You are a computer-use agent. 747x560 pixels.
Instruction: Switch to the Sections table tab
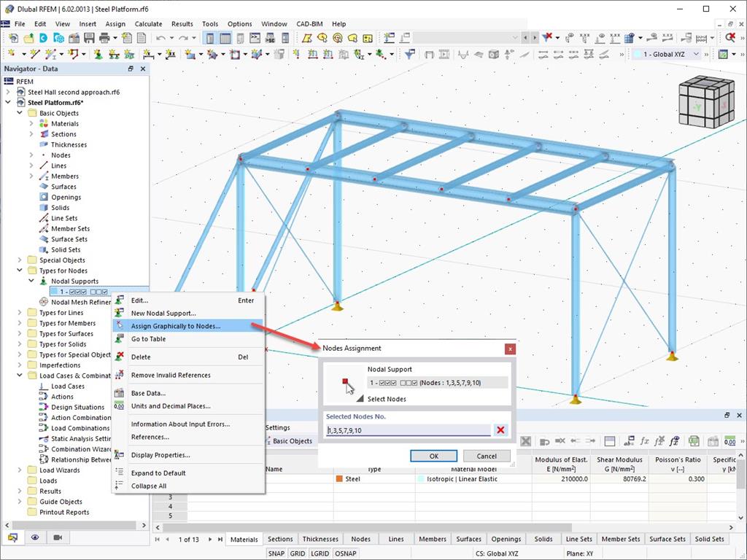pos(280,539)
